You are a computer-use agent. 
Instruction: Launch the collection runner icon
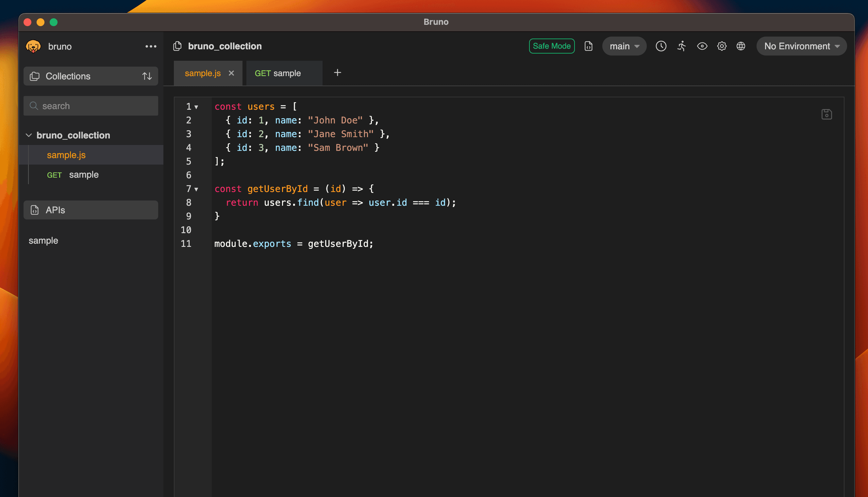point(681,46)
